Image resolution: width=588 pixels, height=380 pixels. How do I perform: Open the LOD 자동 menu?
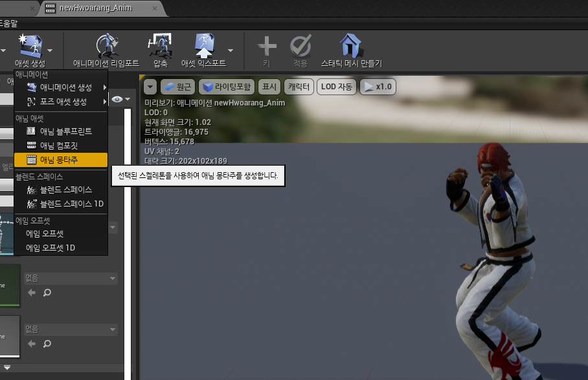336,87
